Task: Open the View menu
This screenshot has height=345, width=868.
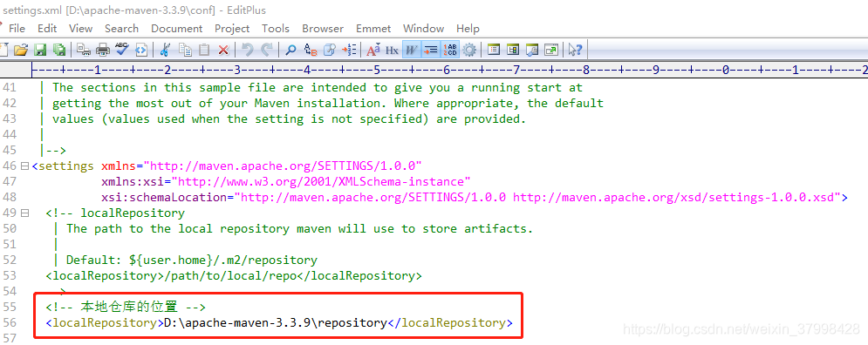Action: pyautogui.click(x=81, y=28)
